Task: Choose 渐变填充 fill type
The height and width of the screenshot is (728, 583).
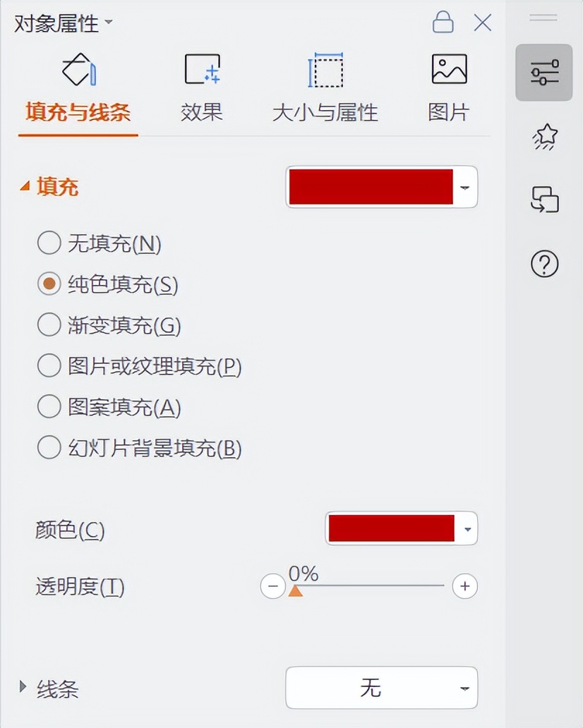Action: [x=49, y=325]
